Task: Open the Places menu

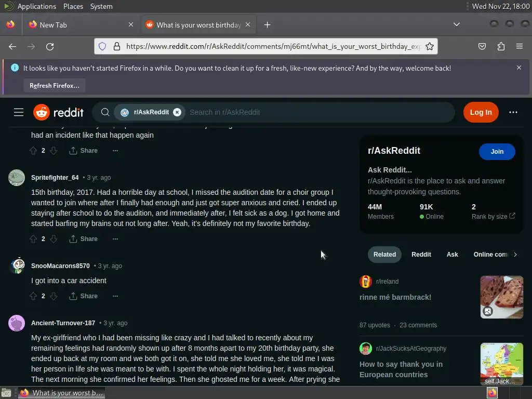Action: click(x=73, y=6)
